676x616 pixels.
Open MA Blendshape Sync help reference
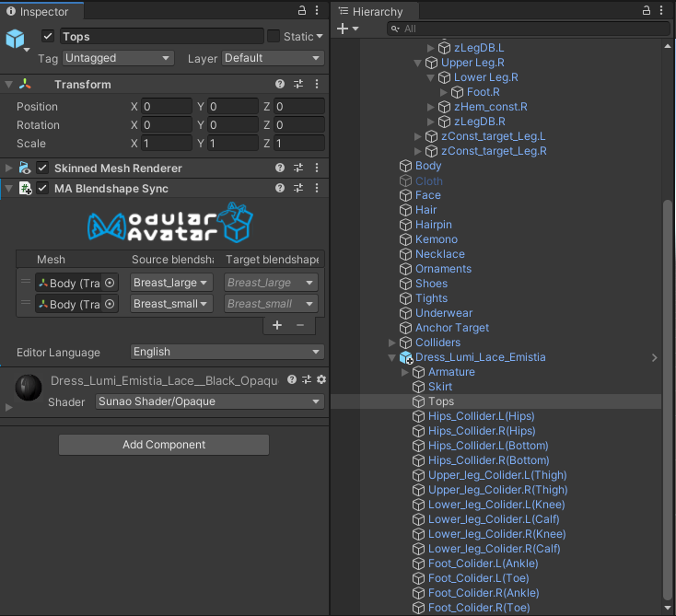(280, 188)
